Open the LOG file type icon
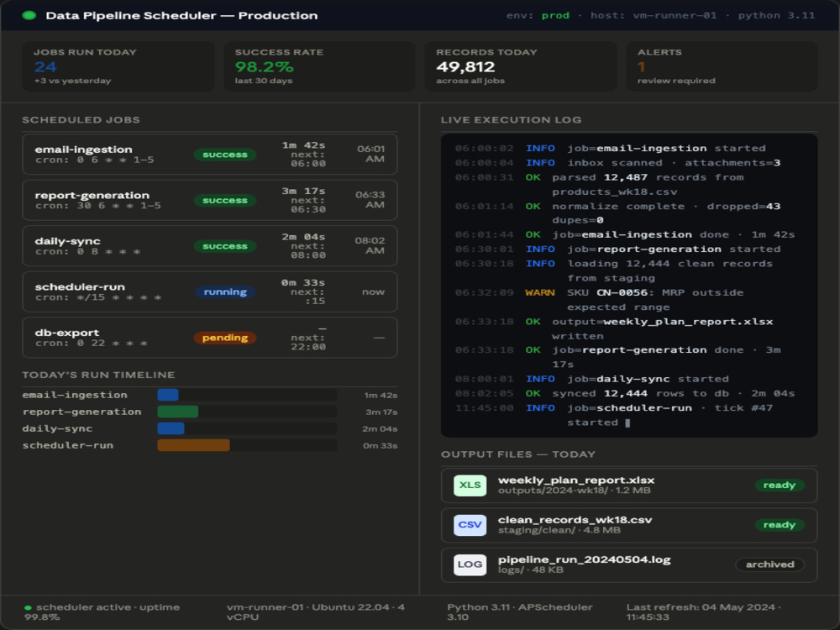The image size is (840, 630). click(x=470, y=564)
